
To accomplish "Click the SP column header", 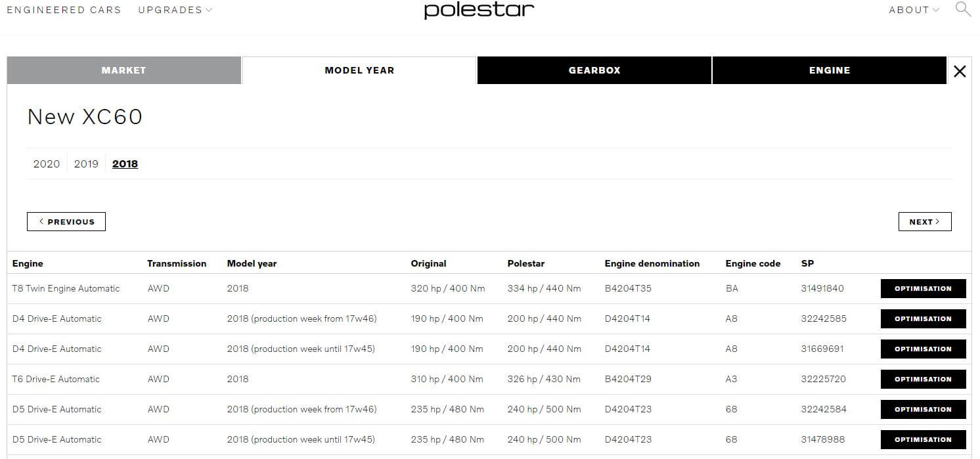I will [x=808, y=263].
